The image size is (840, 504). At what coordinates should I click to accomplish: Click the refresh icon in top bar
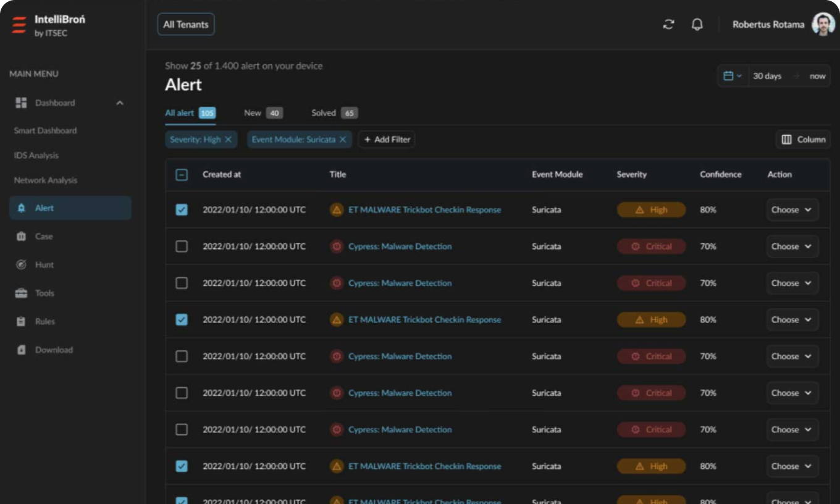point(668,25)
